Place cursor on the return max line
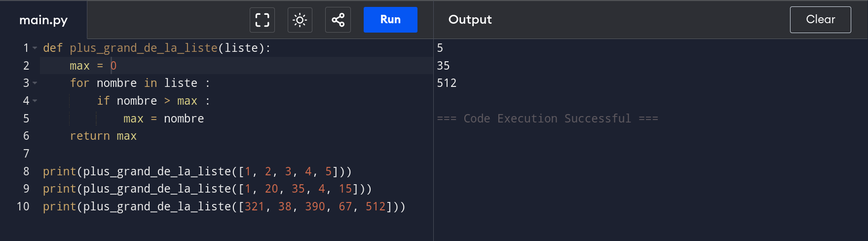The height and width of the screenshot is (241, 868). coord(103,136)
